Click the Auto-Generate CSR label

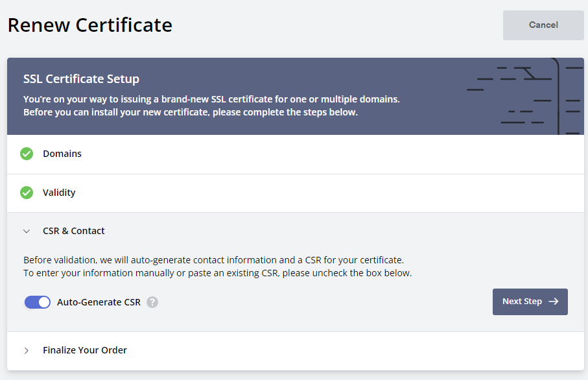(x=99, y=302)
